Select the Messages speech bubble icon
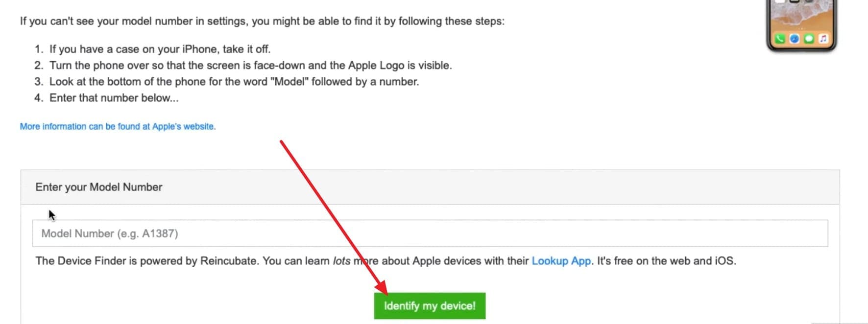 point(809,39)
